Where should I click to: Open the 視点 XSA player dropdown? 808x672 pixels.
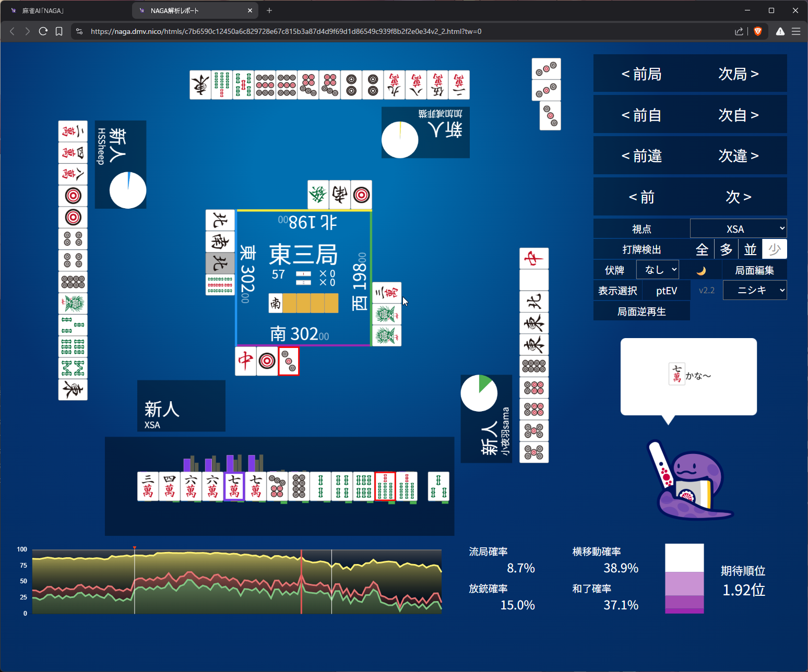pos(738,229)
